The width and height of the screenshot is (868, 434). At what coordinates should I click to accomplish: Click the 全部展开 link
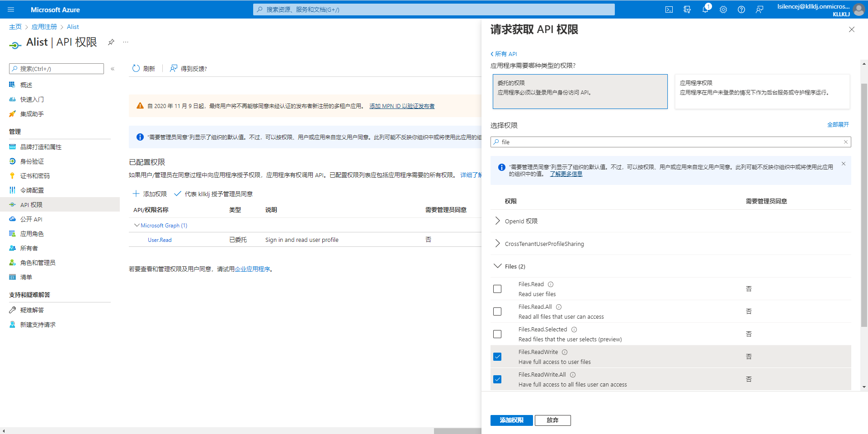coord(838,125)
